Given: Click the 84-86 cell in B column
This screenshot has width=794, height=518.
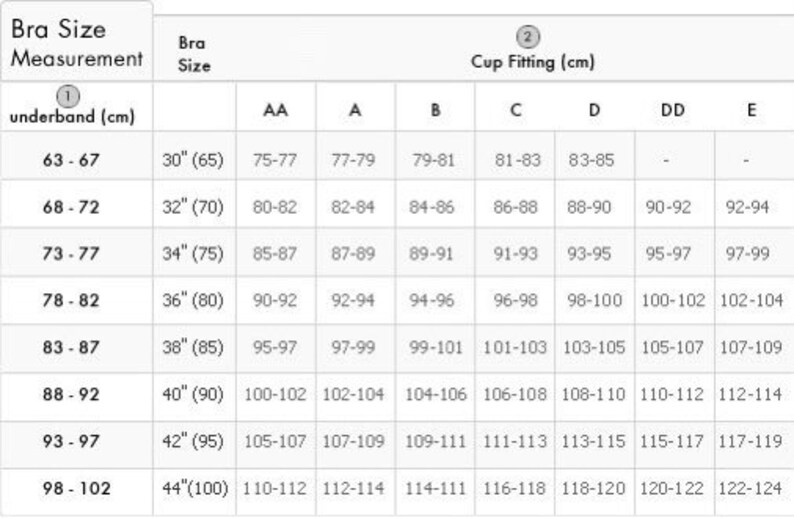Looking at the screenshot, I should click(432, 207).
